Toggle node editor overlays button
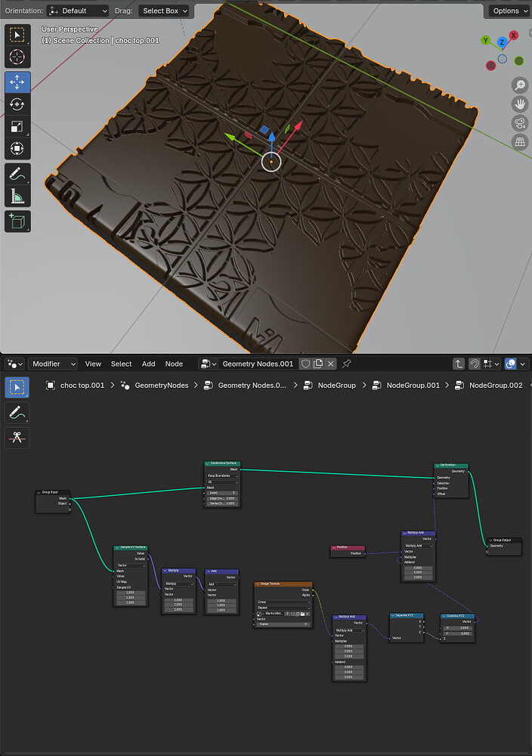The height and width of the screenshot is (756, 532). [x=511, y=364]
